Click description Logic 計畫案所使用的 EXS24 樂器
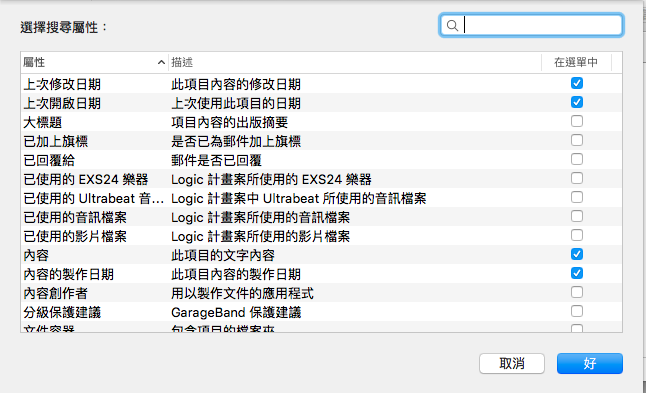 point(271,179)
